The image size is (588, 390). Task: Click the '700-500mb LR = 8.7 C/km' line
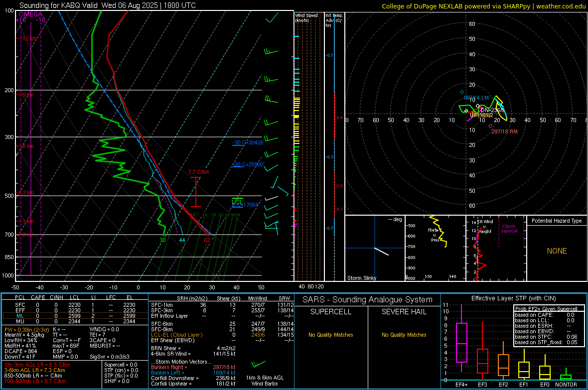pos(35,381)
